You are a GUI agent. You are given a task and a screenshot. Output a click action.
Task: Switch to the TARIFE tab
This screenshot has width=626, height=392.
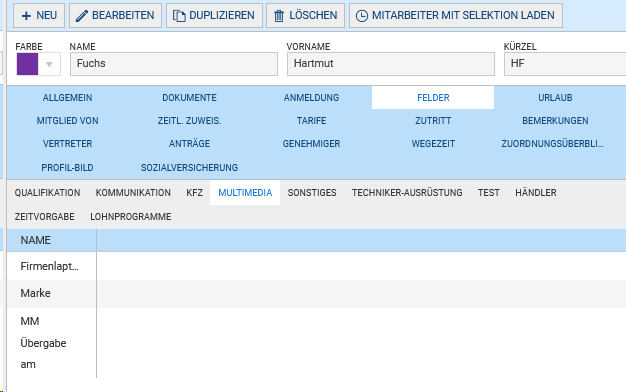(311, 121)
